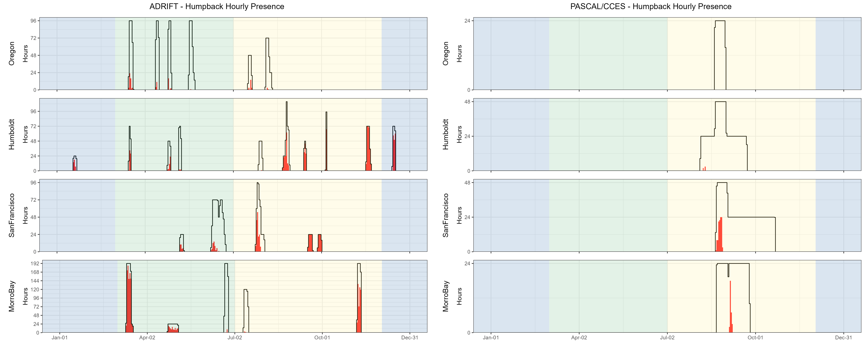The height and width of the screenshot is (347, 868).
Task: Click the 72 y-axis tick in ADRIFT Humboldt chart
Action: click(x=33, y=126)
